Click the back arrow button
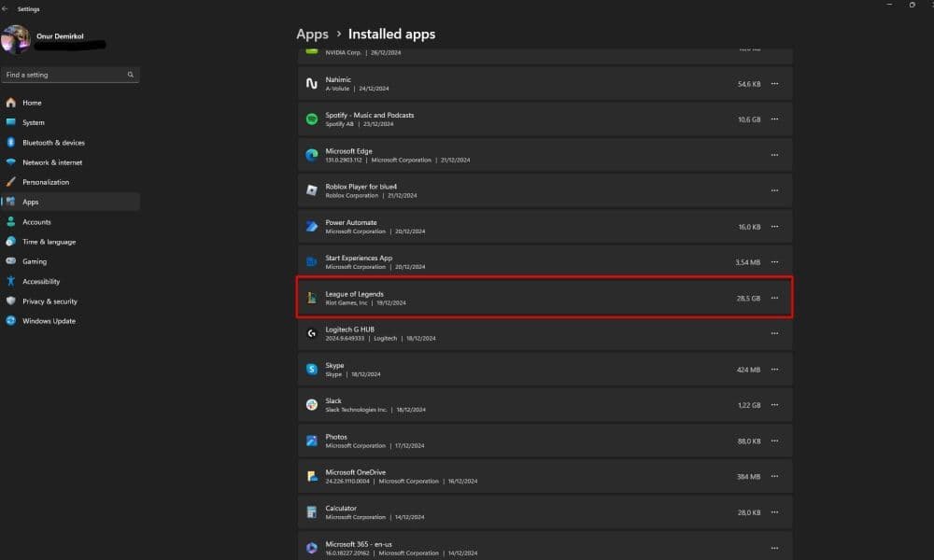934x560 pixels. pyautogui.click(x=9, y=8)
